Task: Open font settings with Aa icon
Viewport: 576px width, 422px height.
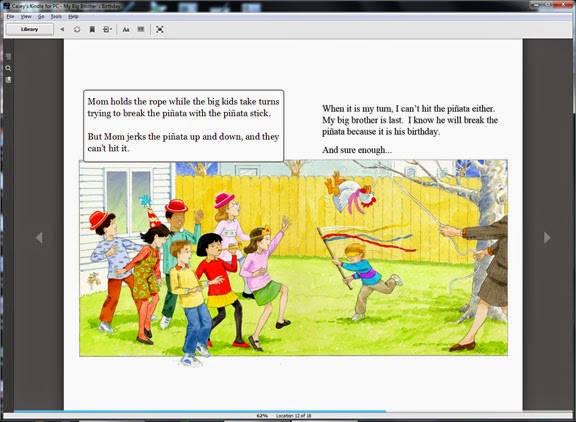Action: 126,29
